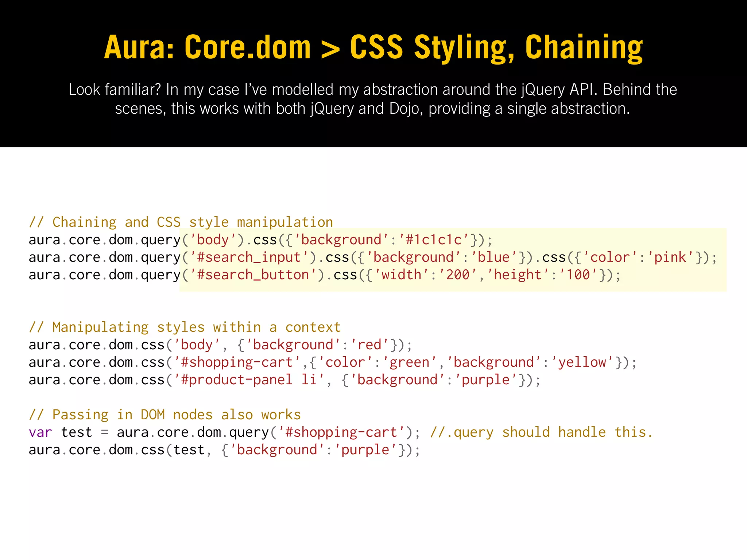The width and height of the screenshot is (747, 560).
Task: Click the code line with '#1c1c1c' background
Action: (260, 240)
